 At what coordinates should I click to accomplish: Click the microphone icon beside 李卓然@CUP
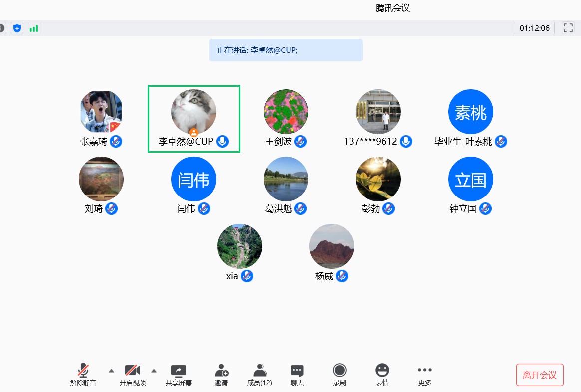[223, 142]
